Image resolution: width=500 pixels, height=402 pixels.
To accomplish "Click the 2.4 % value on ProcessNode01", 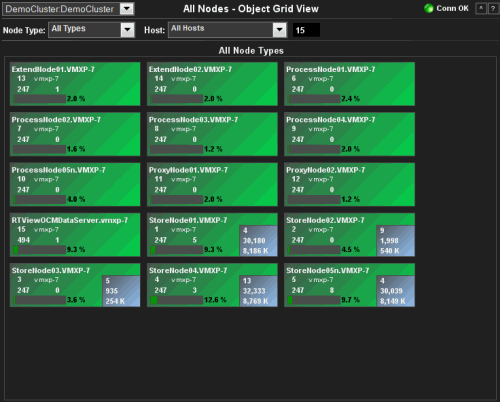I will pos(351,99).
